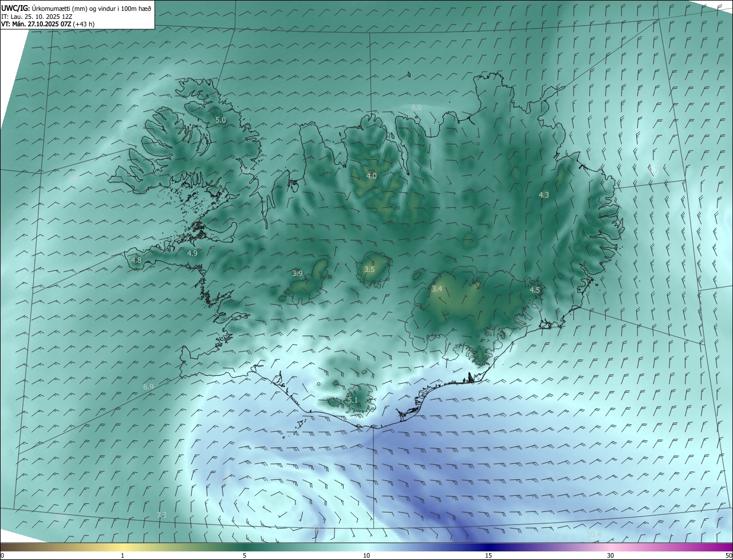Click the 7.3 value in the southwest ocean
This screenshot has width=733, height=560.
click(x=161, y=515)
